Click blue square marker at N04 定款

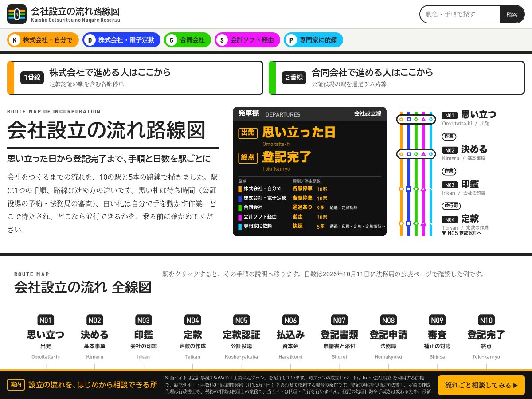click(409, 223)
